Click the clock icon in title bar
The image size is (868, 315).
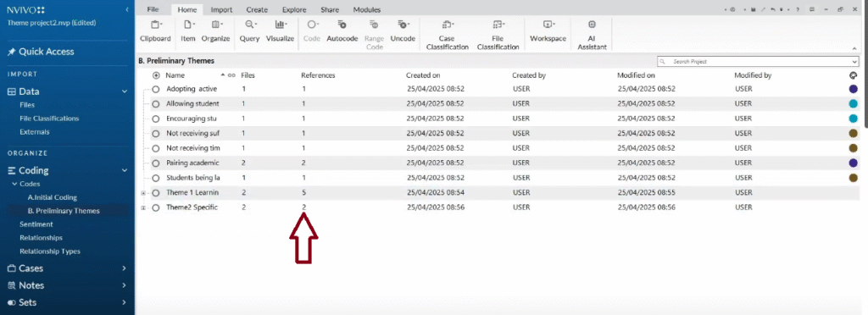point(732,9)
